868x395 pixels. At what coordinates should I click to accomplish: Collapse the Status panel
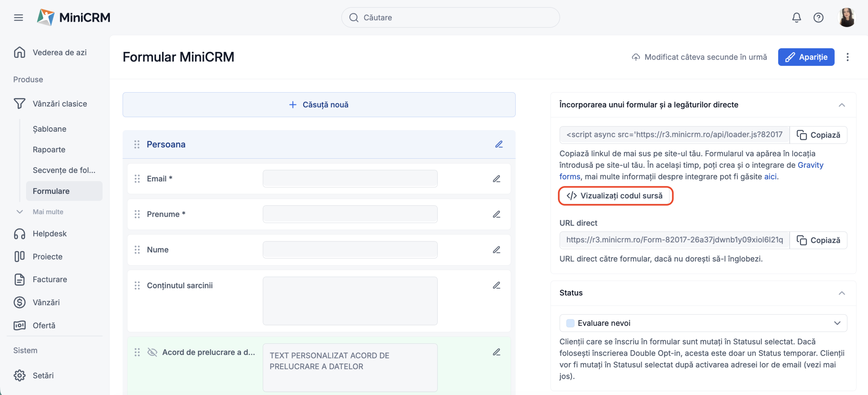[842, 293]
